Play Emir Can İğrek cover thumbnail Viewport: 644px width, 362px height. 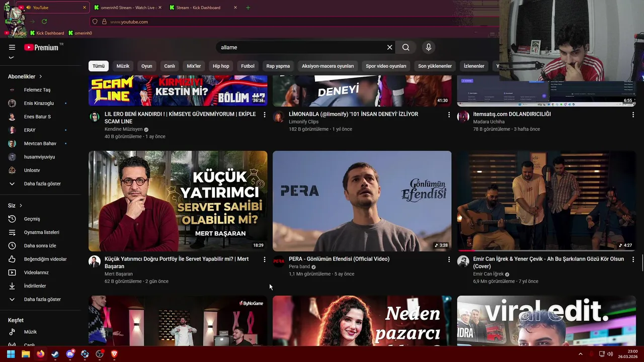[x=546, y=201]
